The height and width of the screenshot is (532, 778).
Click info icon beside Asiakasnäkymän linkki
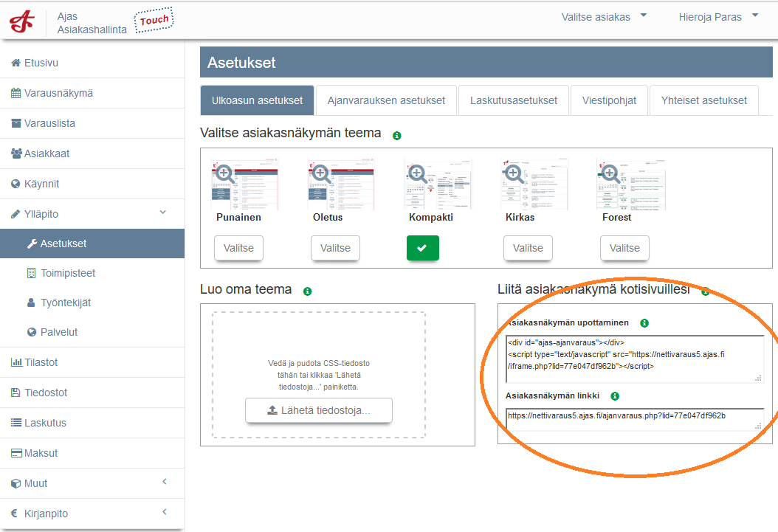[615, 396]
